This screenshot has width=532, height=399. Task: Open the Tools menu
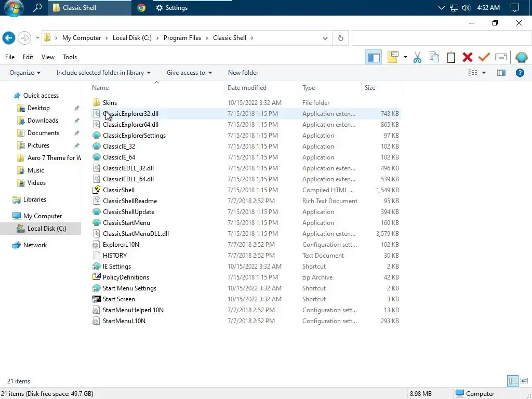[x=70, y=57]
